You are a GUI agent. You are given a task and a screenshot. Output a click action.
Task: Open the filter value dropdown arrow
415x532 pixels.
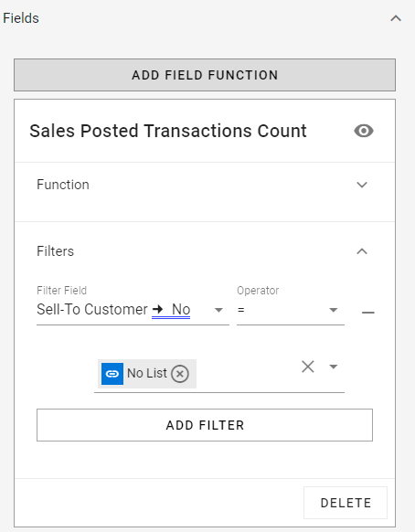334,367
